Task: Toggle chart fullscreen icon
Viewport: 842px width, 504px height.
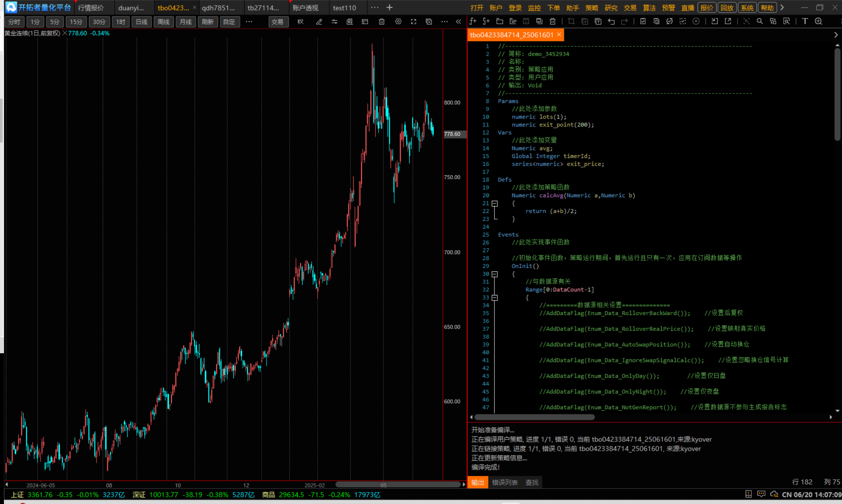Action: coord(413,22)
